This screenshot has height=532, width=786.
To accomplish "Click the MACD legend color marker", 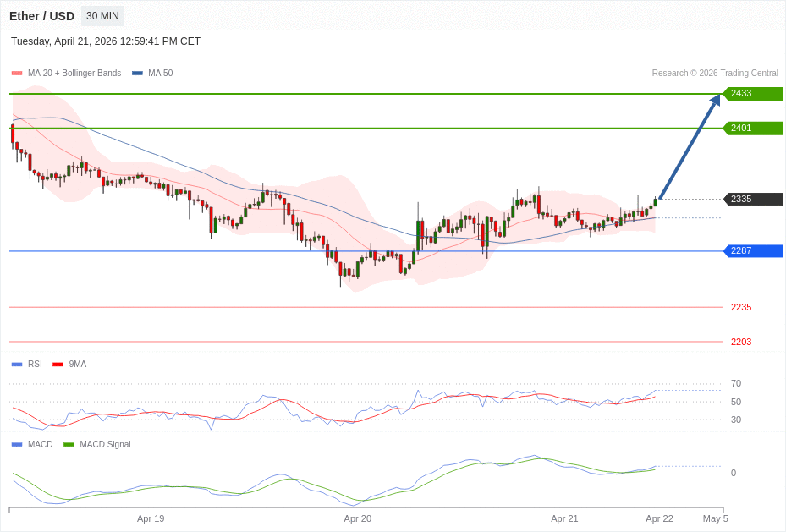I will [x=17, y=445].
